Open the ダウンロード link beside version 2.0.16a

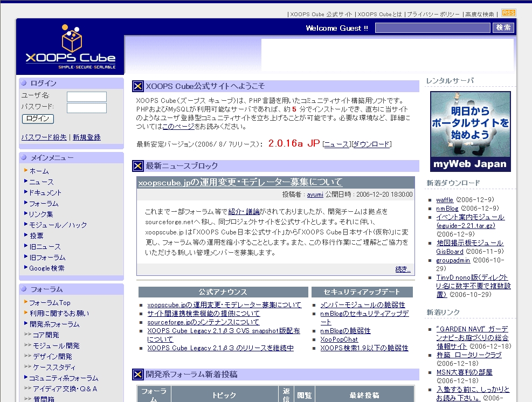(x=371, y=144)
